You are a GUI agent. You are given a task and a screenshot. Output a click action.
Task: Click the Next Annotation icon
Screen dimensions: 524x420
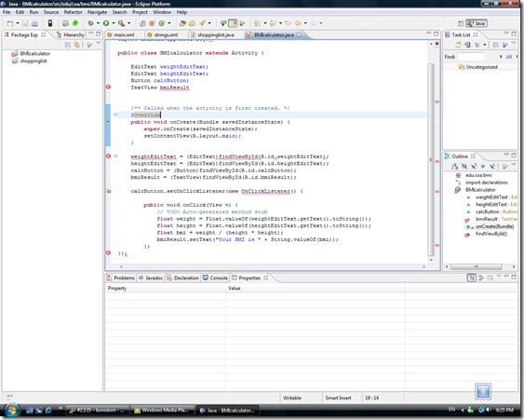point(257,23)
